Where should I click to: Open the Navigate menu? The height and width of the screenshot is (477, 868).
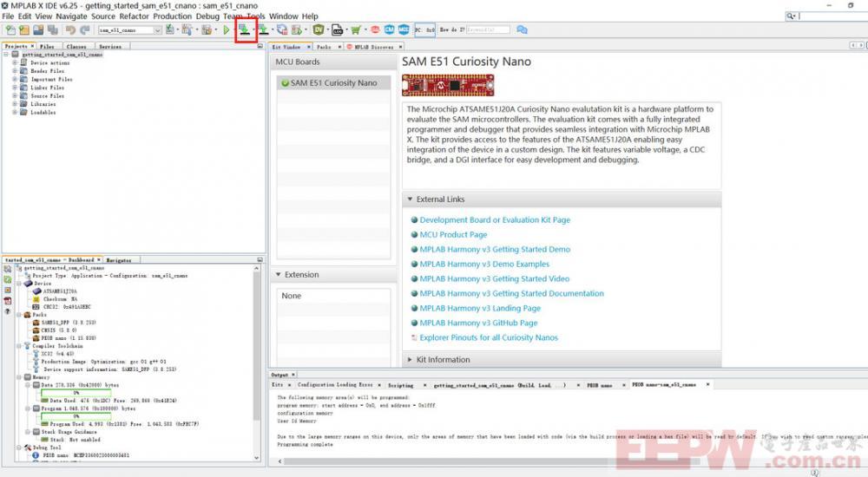tap(71, 16)
